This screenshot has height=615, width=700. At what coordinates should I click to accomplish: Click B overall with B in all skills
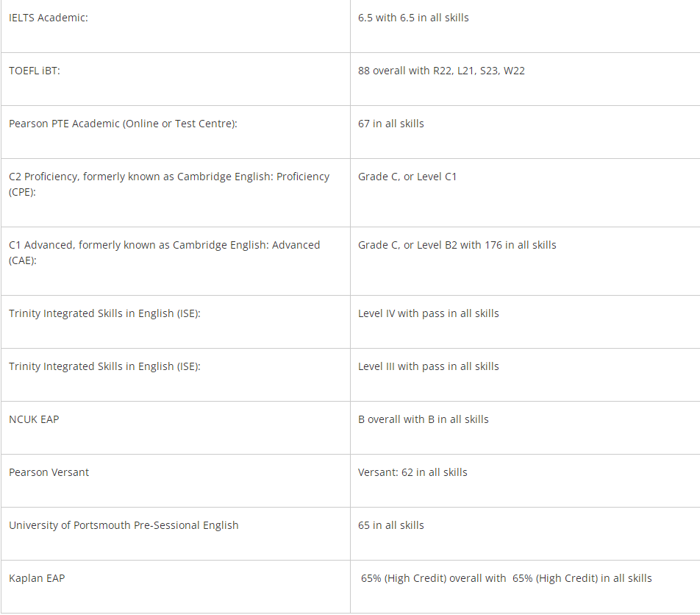coord(424,419)
